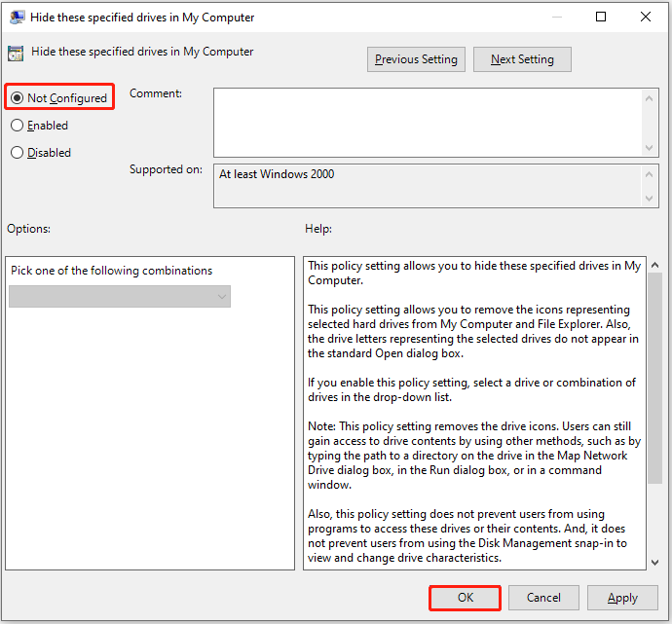Click the 'If you enable this policy setting' paragraph
672x624 pixels.
pyautogui.click(x=471, y=389)
